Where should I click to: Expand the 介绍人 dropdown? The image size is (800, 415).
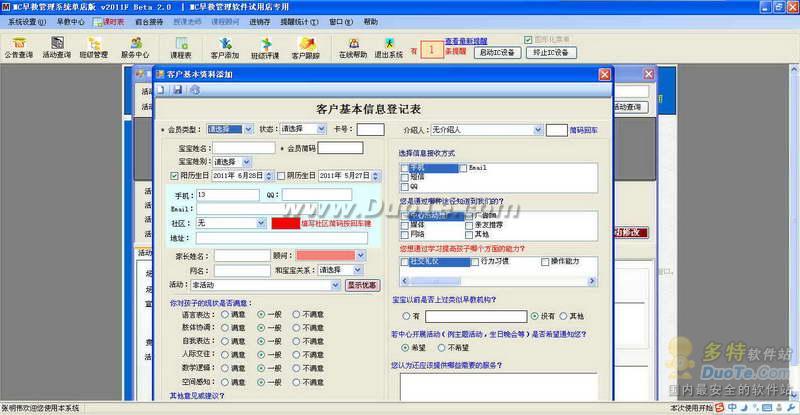point(538,130)
